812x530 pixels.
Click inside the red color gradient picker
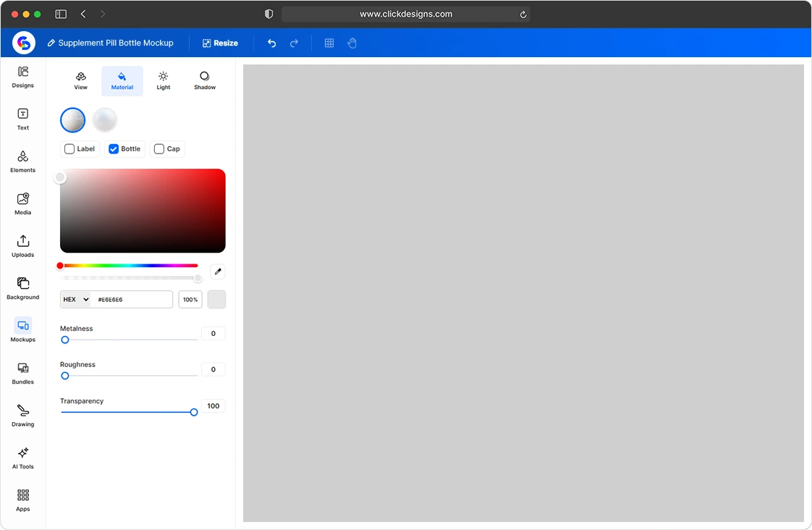(x=143, y=211)
